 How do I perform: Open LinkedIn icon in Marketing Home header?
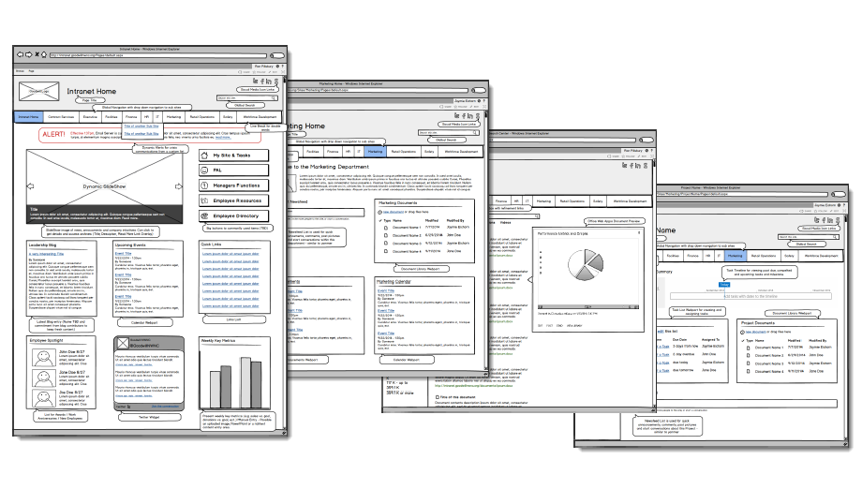[470, 116]
